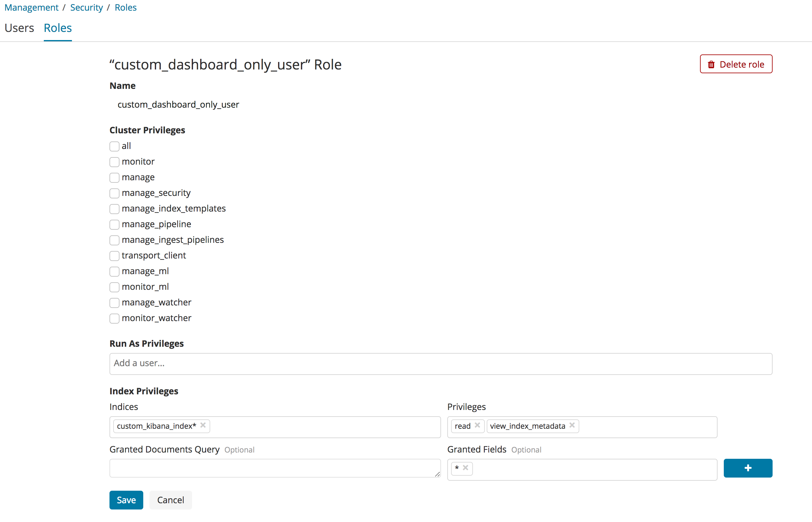Click the blue plus to add another index privilege
This screenshot has width=812, height=522.
click(x=748, y=468)
